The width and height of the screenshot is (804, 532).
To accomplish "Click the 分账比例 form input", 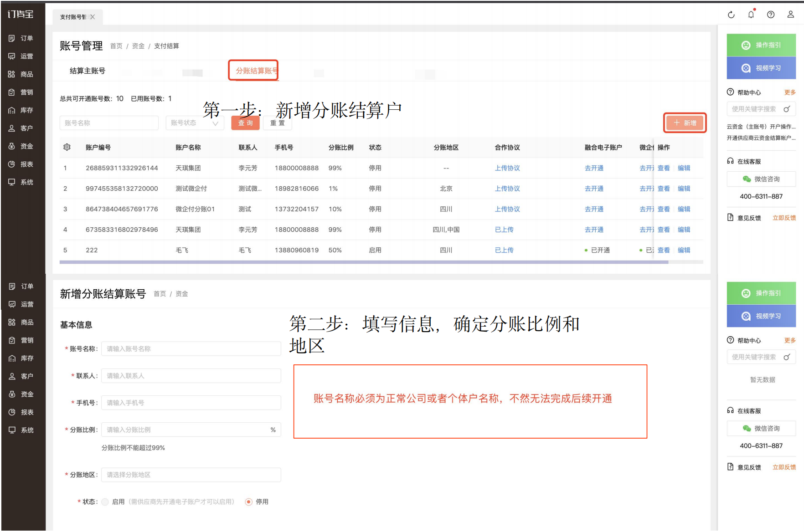I will tap(191, 430).
